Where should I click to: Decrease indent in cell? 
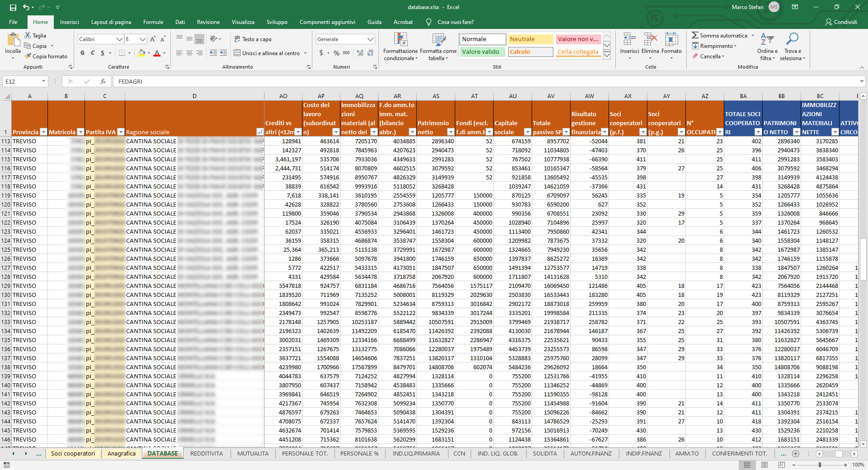[213, 53]
